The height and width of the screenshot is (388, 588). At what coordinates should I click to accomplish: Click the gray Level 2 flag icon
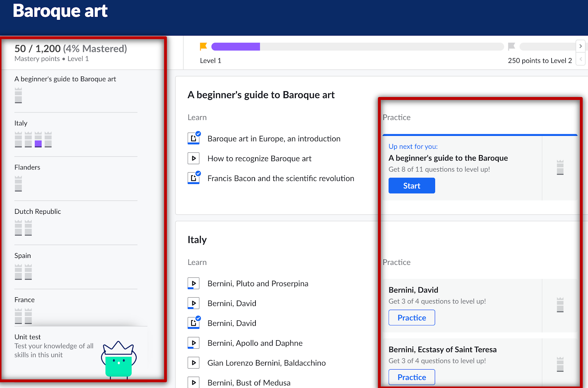[x=512, y=47]
